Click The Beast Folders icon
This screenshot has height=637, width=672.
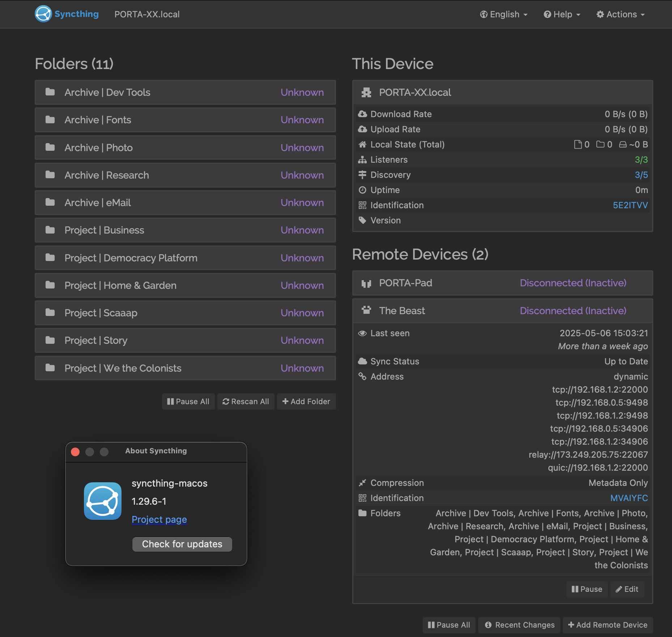[x=362, y=513]
